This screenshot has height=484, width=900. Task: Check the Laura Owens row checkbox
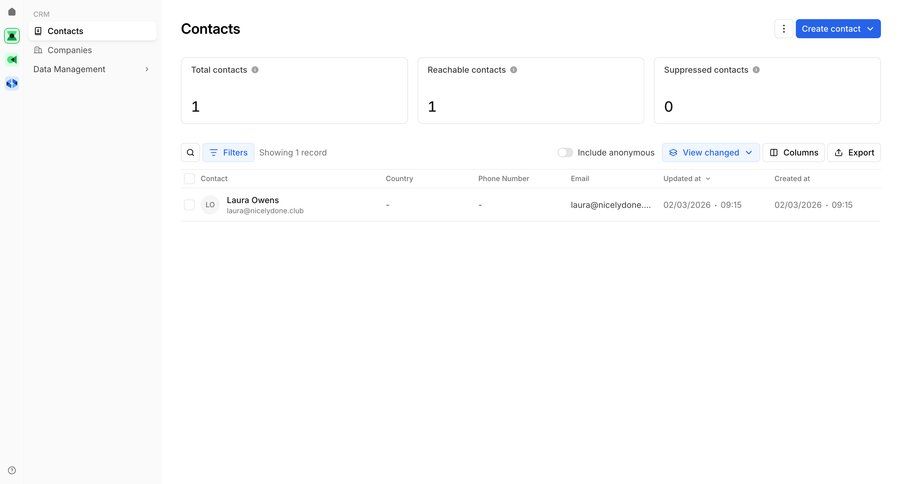189,205
